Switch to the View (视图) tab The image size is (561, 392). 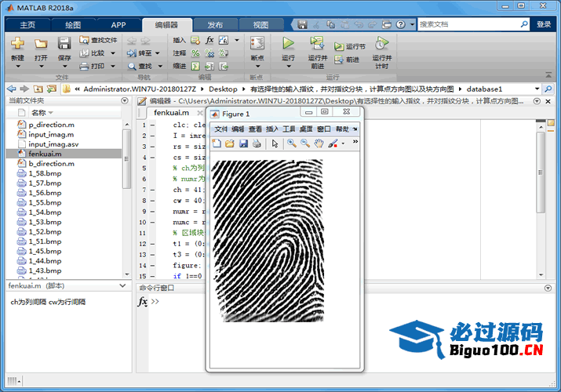(260, 24)
